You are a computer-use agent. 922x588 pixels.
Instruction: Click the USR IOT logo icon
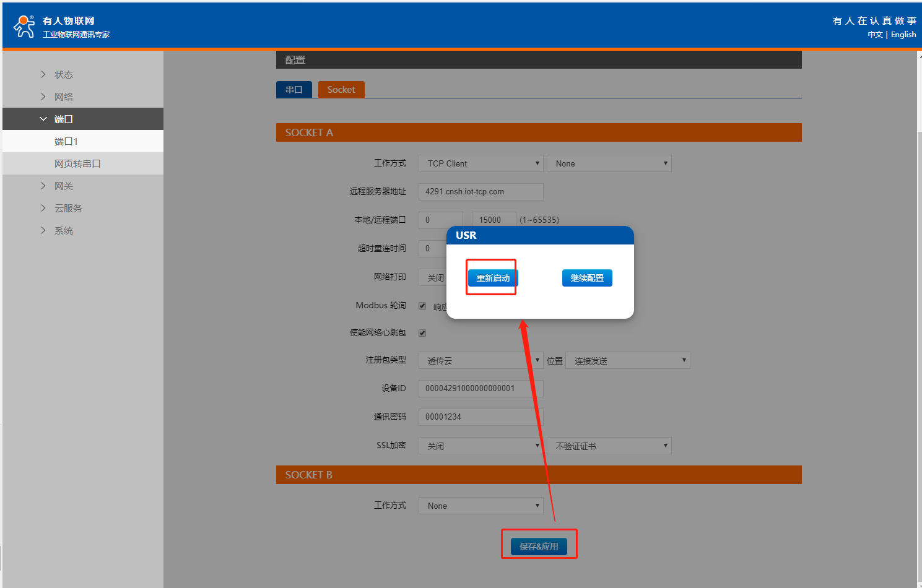[24, 26]
